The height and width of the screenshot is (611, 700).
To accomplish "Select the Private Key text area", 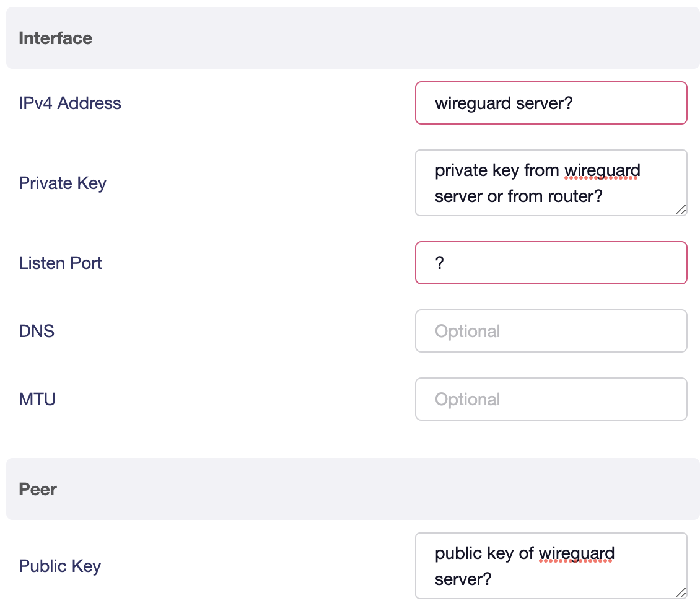I will (551, 183).
